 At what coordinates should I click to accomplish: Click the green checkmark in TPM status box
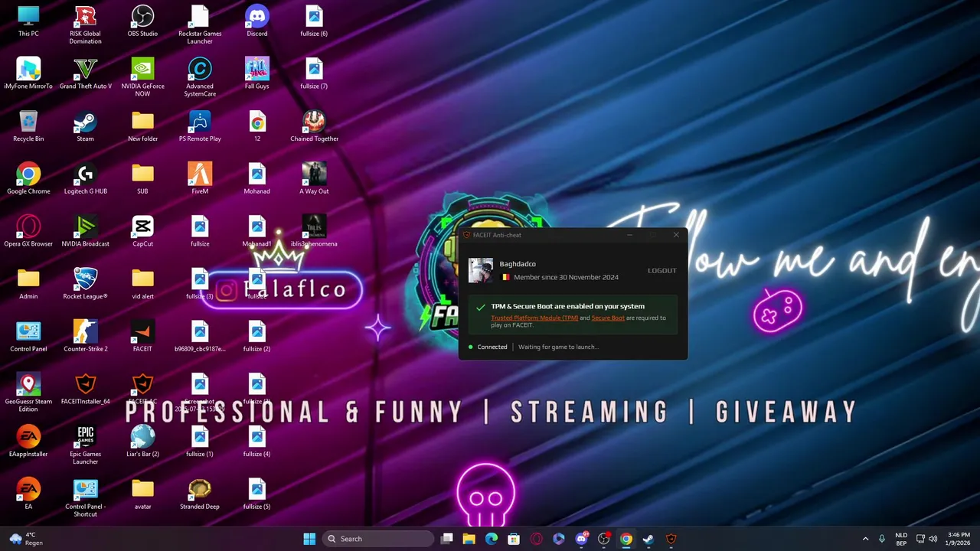(x=480, y=307)
